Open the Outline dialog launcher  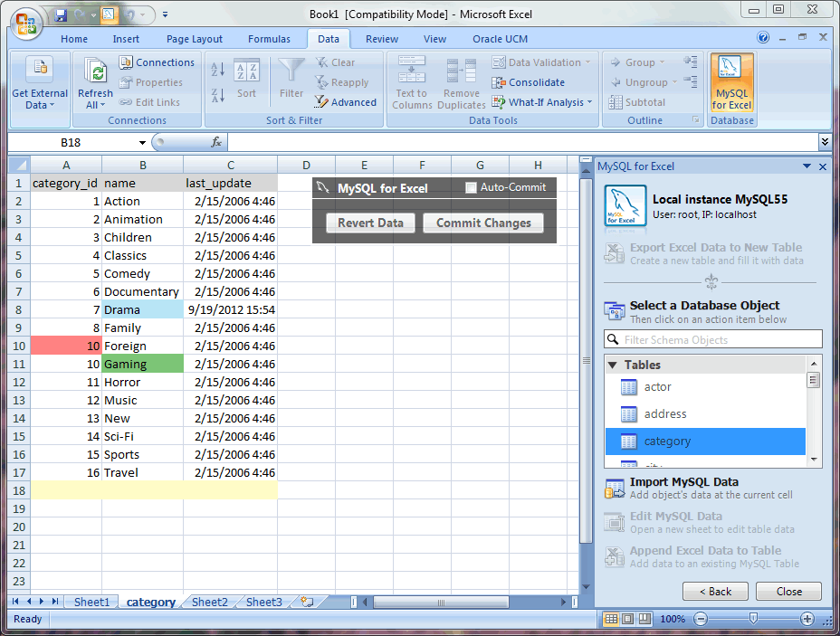point(696,120)
